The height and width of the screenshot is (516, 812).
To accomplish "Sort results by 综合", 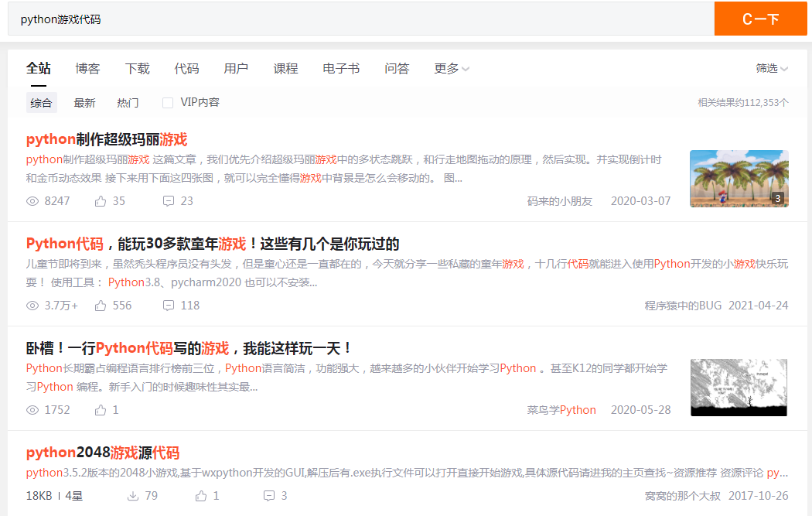I will point(42,103).
